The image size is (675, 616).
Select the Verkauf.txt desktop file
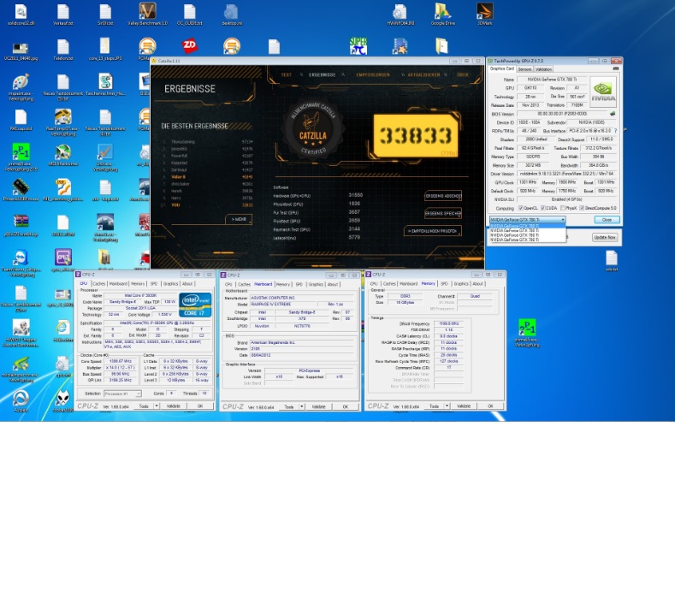tap(62, 12)
